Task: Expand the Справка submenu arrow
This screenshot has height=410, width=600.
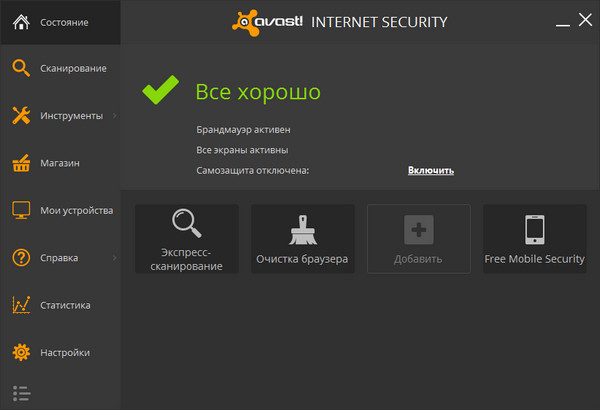Action: click(x=115, y=258)
